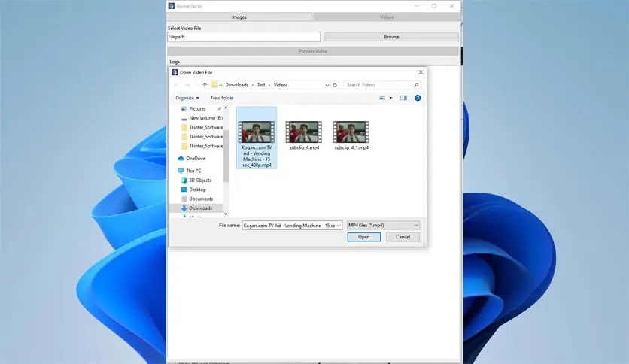
Task: Click Test in the breadcrumb path
Action: click(x=261, y=85)
